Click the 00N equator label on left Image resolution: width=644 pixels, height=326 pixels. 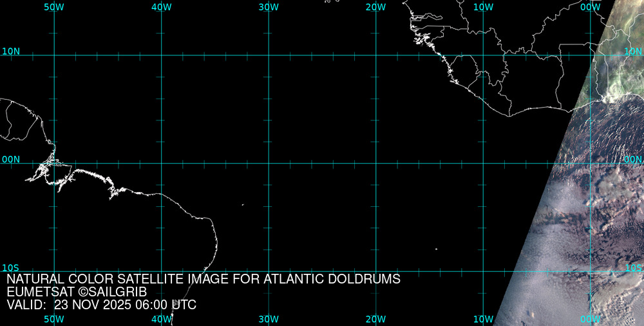point(11,159)
